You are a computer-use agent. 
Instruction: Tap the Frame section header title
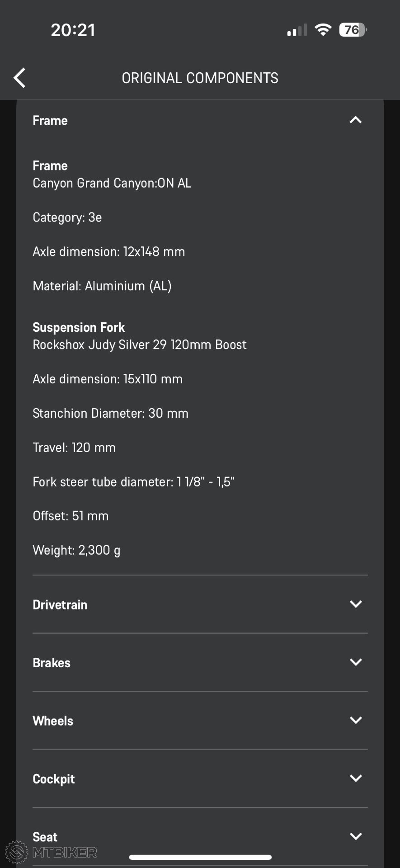(x=50, y=121)
